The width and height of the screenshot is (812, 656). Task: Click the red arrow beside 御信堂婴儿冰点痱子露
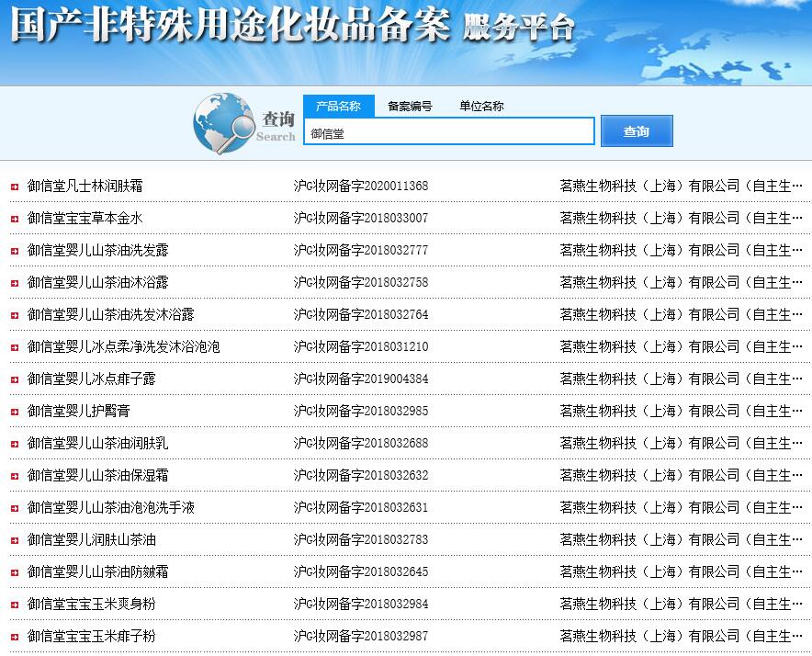pyautogui.click(x=15, y=379)
